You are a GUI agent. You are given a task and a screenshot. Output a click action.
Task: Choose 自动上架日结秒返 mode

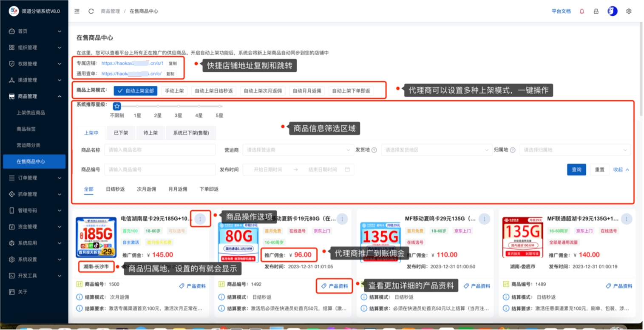[214, 91]
